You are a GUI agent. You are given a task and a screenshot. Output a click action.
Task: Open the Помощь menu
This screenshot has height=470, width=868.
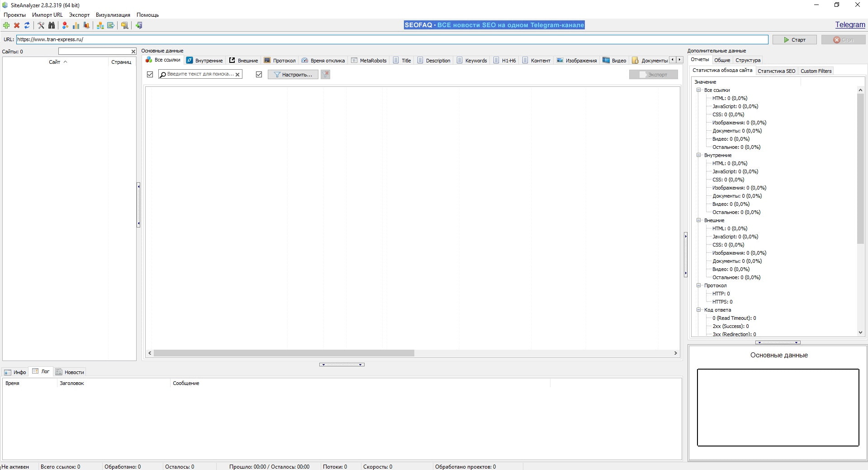(147, 15)
